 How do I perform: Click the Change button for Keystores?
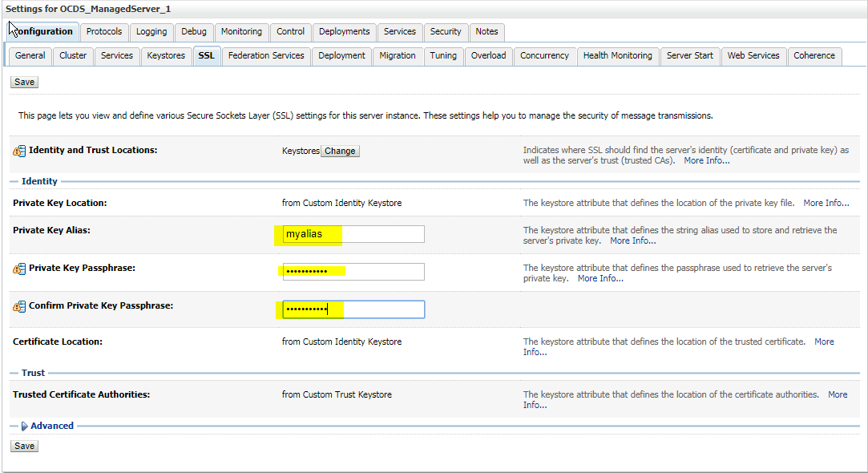tap(340, 151)
